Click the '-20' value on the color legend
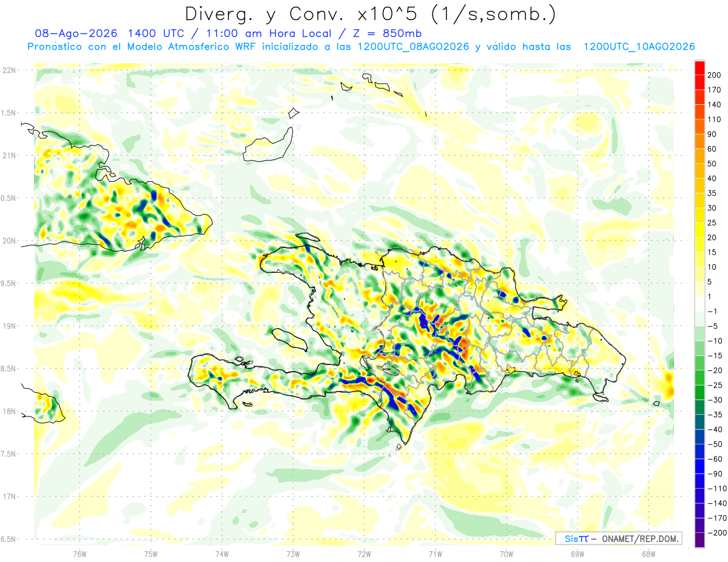Screen dimensions: 728x562 [x=715, y=370]
